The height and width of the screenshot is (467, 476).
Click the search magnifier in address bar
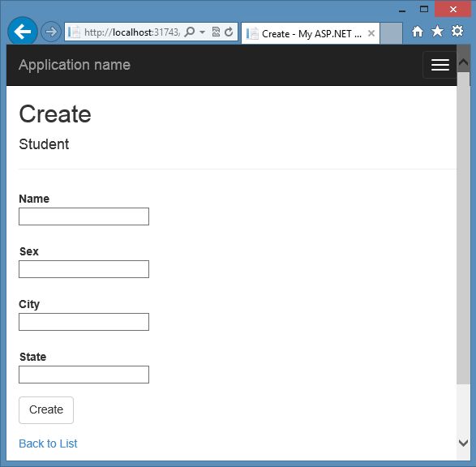click(190, 32)
